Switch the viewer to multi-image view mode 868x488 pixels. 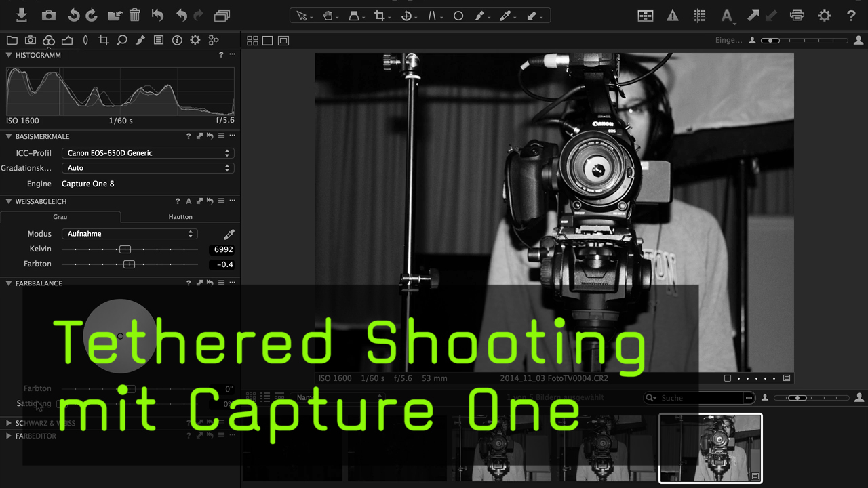(252, 40)
